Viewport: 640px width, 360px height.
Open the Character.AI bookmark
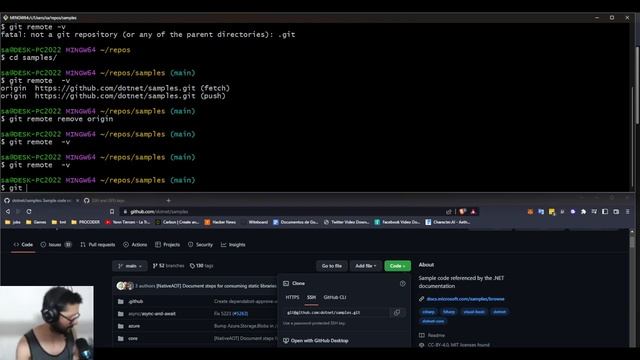(447, 222)
